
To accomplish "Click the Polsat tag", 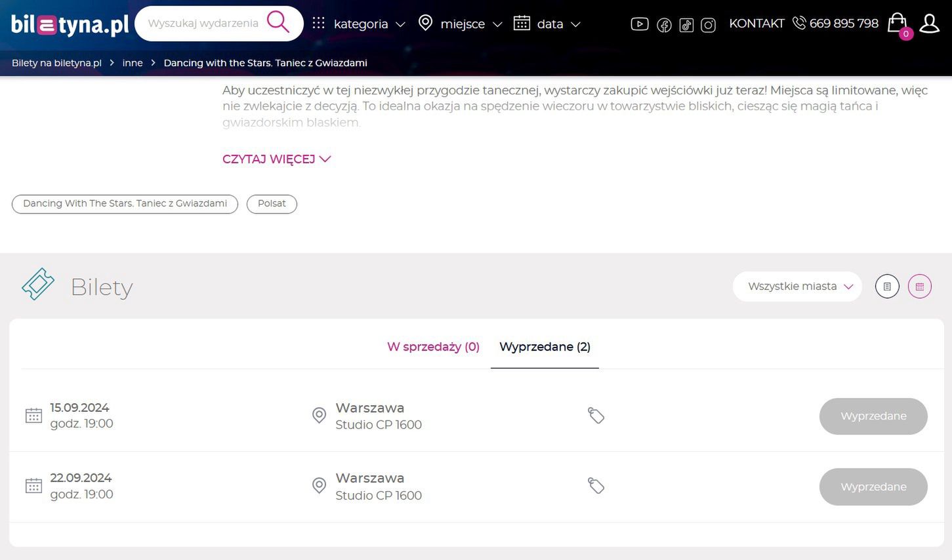I will click(x=272, y=204).
